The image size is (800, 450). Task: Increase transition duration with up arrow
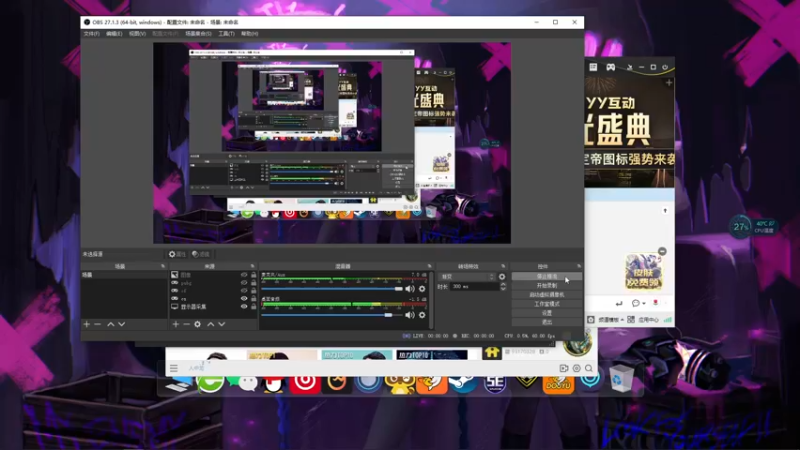coord(503,284)
